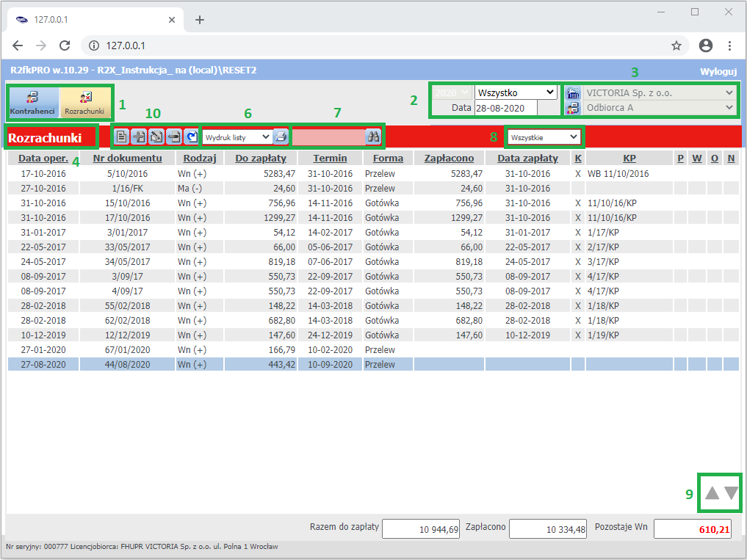This screenshot has height=560, width=747.
Task: Click the Data field showing 28-08-2020
Action: click(506, 108)
